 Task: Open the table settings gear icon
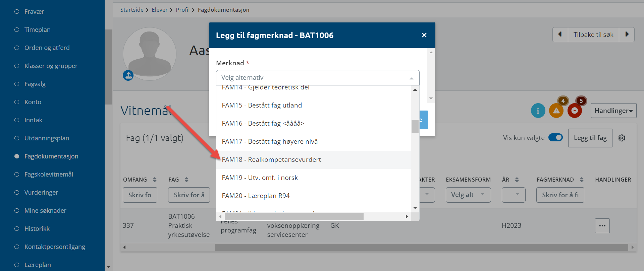point(622,138)
